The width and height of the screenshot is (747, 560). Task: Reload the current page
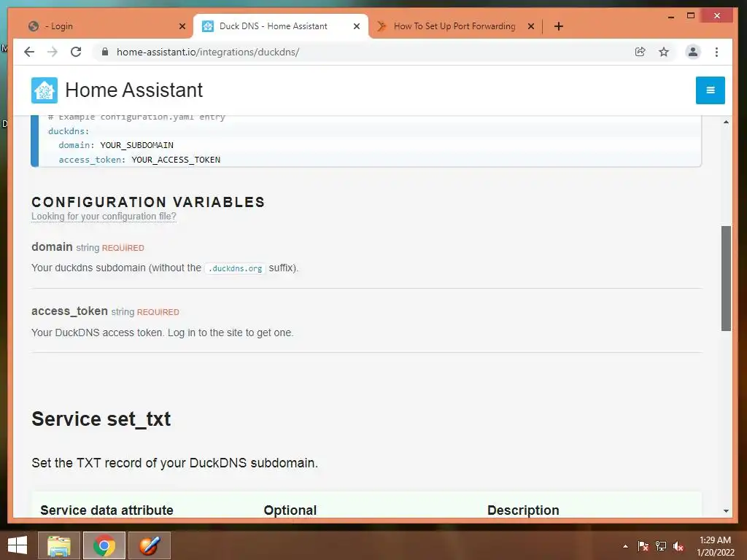76,52
